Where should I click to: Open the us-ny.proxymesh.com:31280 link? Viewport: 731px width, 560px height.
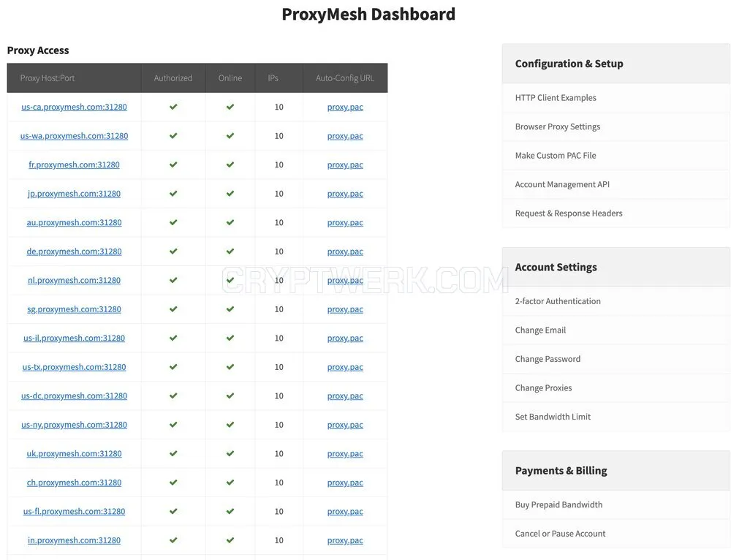click(74, 425)
